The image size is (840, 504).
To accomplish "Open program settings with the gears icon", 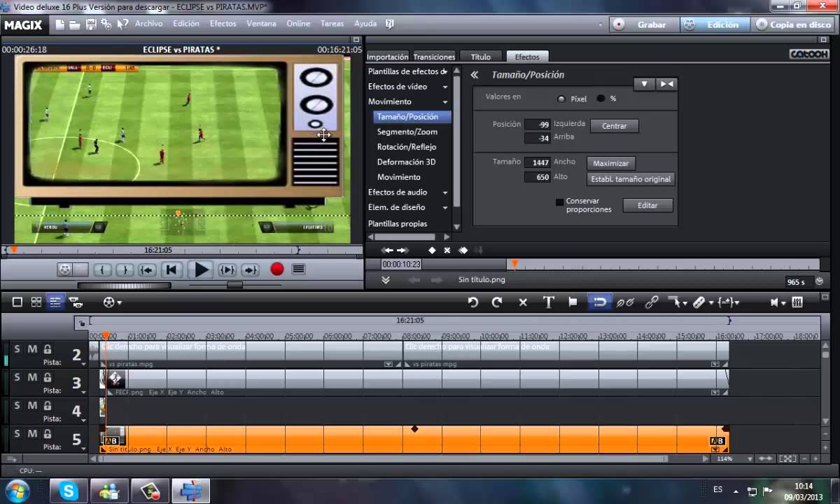I will (x=106, y=24).
